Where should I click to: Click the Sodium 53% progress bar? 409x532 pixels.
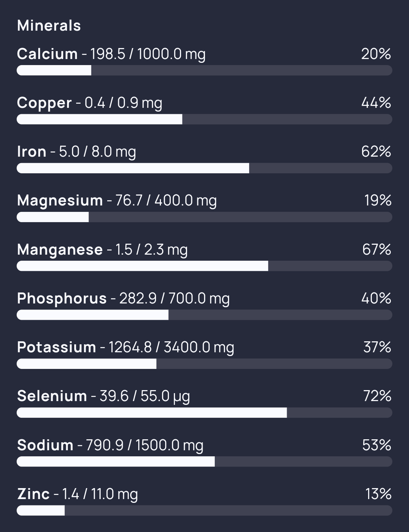click(x=204, y=461)
